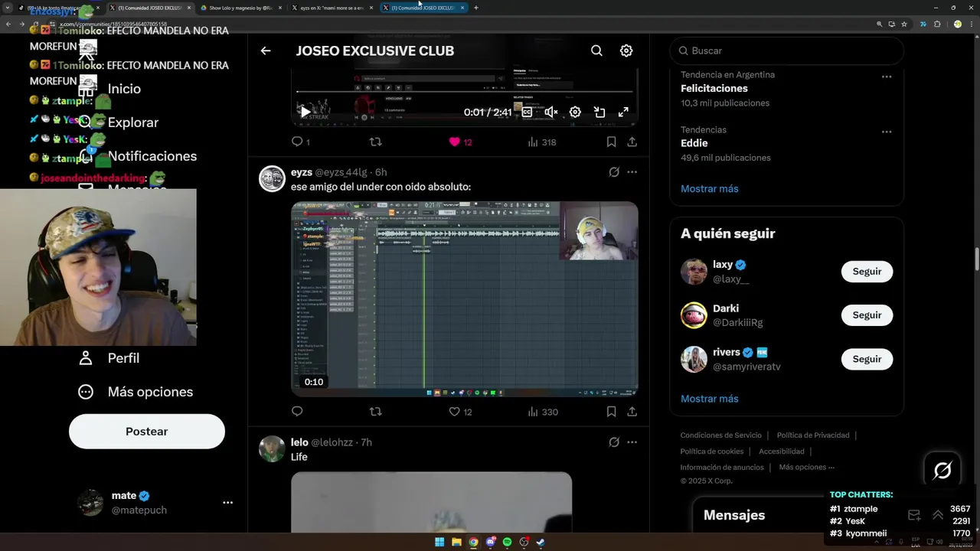Bookmark the top video post
This screenshot has height=551, width=980.
tap(611, 142)
